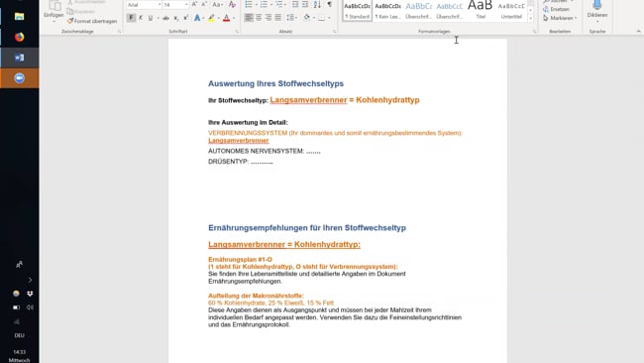Viewport: 644px width, 363px height.
Task: Click the Word taskbar icon
Action: [x=19, y=58]
